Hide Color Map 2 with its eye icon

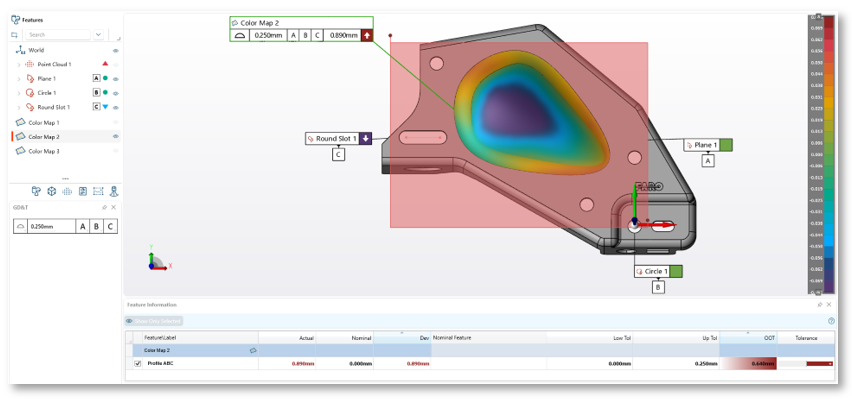(x=116, y=136)
